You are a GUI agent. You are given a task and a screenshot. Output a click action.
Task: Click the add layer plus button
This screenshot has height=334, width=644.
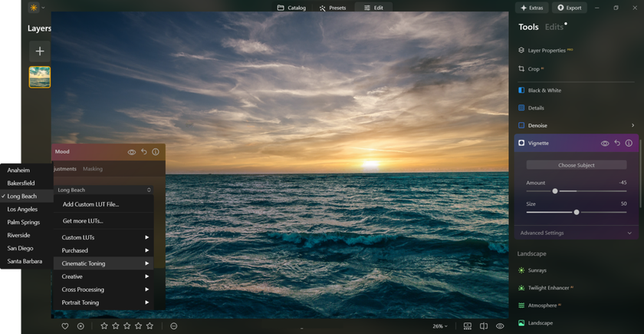point(40,51)
